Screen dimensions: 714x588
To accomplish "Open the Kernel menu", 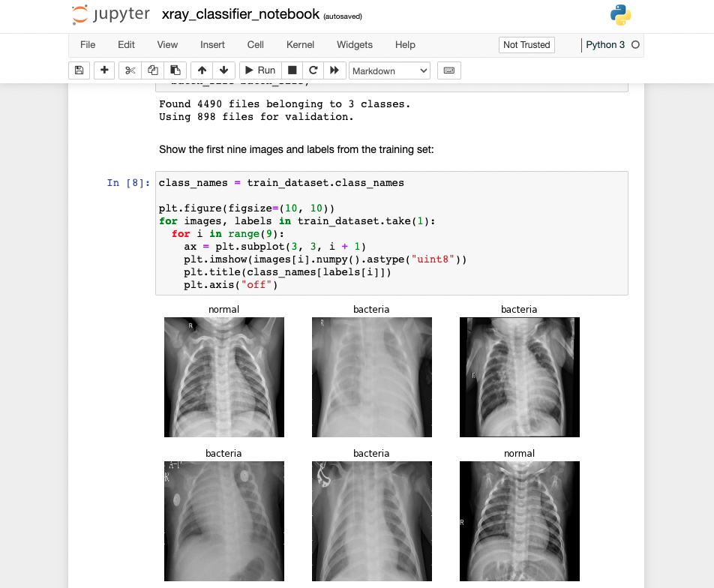I will coord(300,45).
